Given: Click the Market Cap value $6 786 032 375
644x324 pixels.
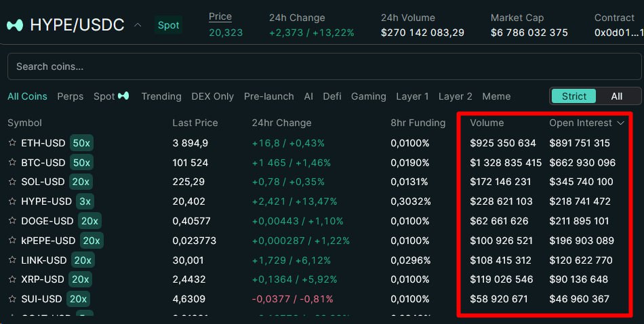Looking at the screenshot, I should [529, 33].
